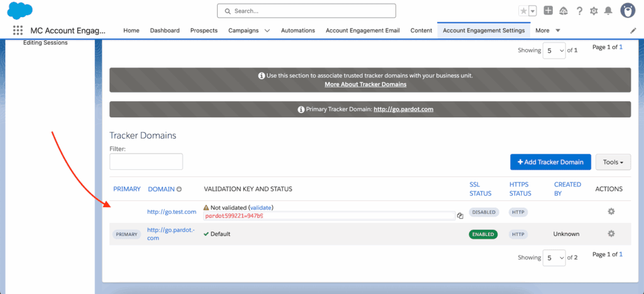The image size is (644, 294).
Task: Open actions gear for go.pardot.com row
Action: click(611, 234)
